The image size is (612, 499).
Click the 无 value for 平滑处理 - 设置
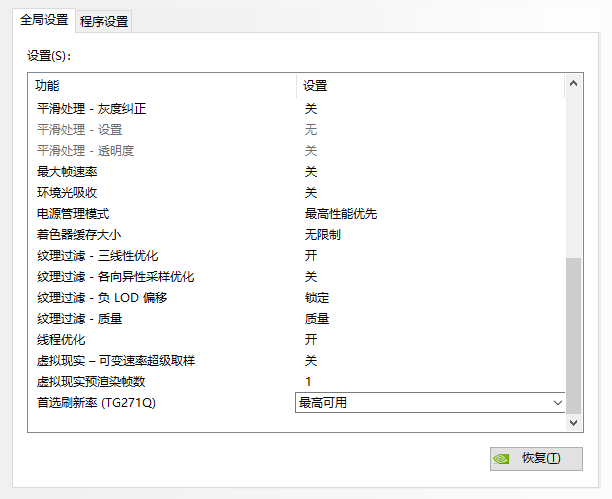coord(311,130)
